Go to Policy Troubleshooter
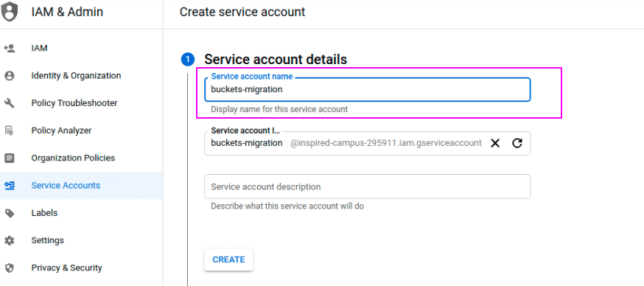Viewport: 644px width, 286px height. [x=81, y=103]
